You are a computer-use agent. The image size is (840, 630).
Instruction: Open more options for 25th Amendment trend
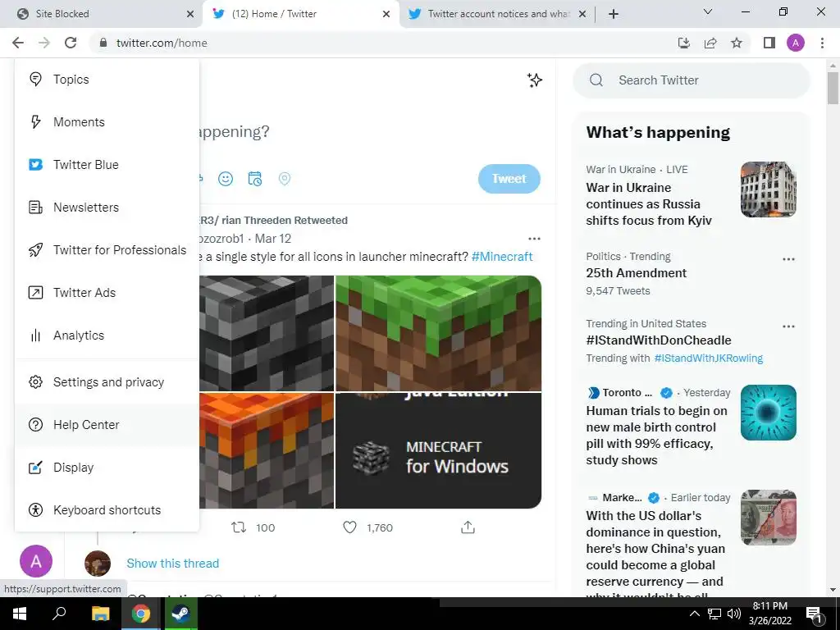(x=788, y=259)
